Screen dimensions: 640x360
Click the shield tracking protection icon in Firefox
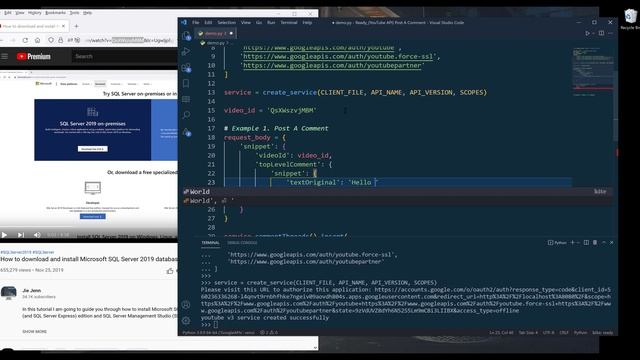[x=51, y=40]
